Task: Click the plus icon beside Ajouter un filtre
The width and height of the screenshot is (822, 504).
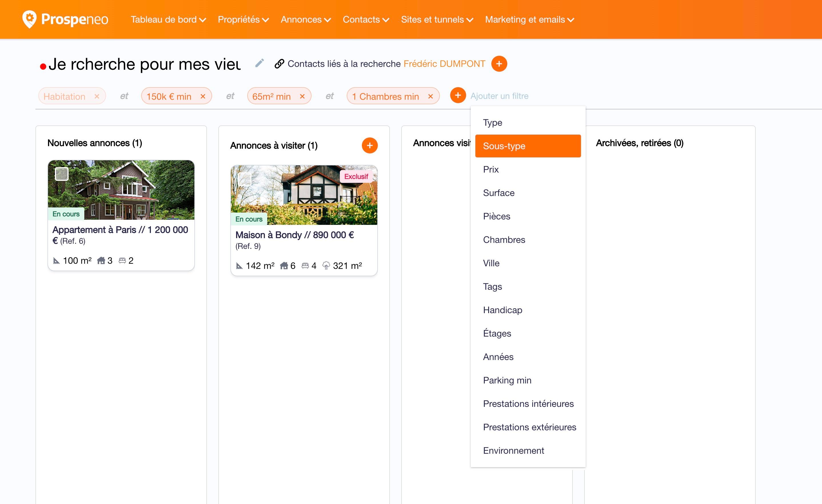Action: 458,96
